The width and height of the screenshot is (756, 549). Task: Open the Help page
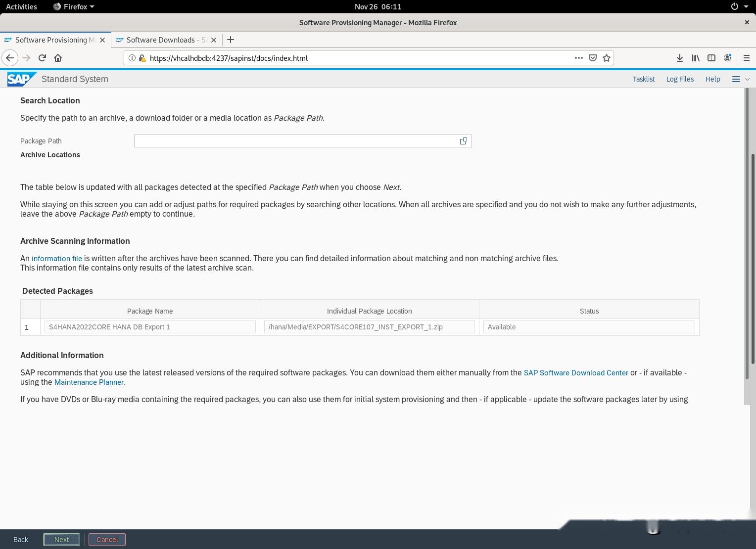click(x=713, y=79)
